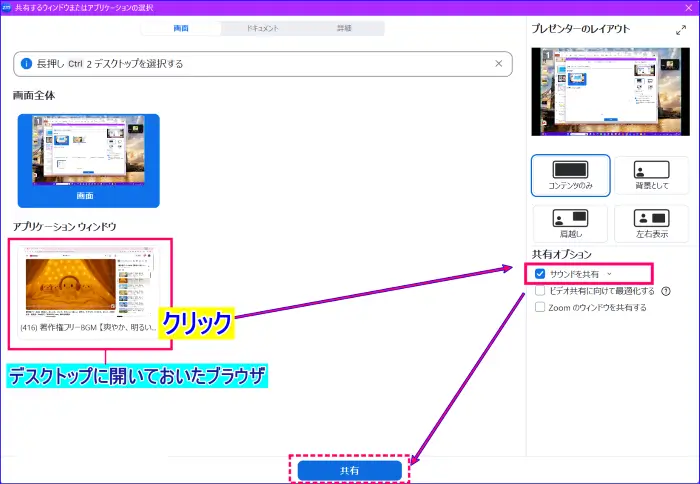
Task: Open help for video share optimization
Action: (x=666, y=291)
